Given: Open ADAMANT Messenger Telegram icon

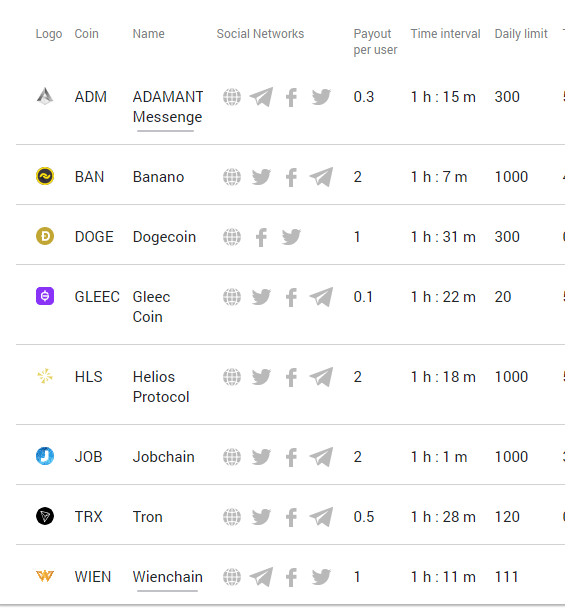Looking at the screenshot, I should [261, 97].
